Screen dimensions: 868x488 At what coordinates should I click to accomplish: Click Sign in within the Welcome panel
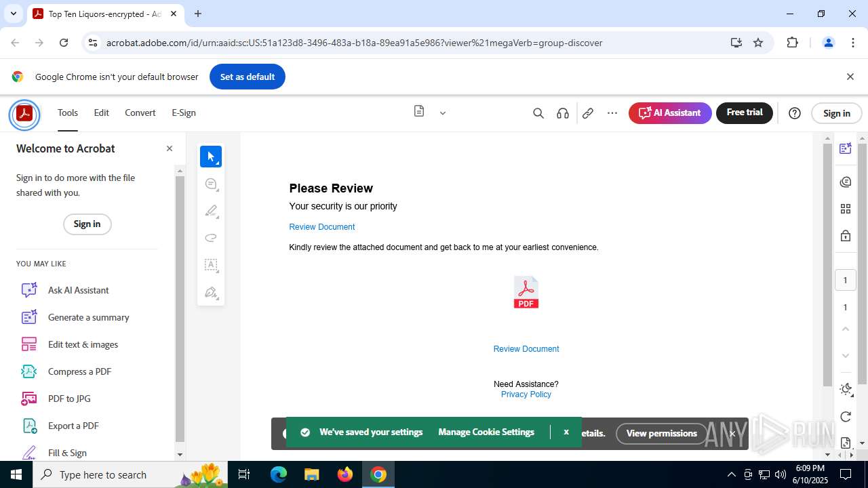click(x=87, y=224)
